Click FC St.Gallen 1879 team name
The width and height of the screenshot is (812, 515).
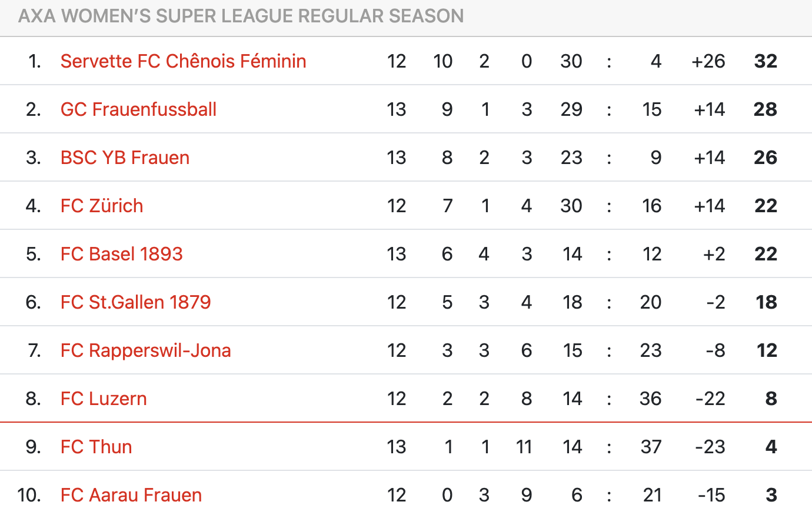click(x=135, y=302)
